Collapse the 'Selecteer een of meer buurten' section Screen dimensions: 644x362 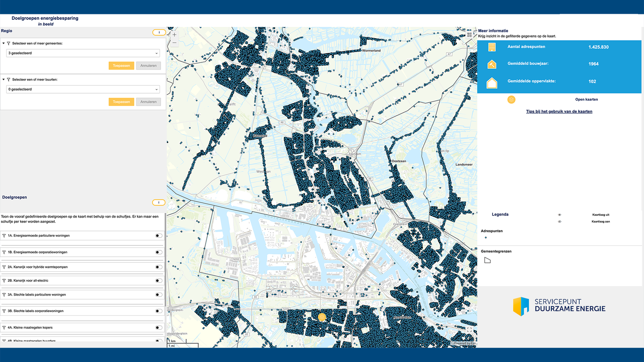coord(4,80)
